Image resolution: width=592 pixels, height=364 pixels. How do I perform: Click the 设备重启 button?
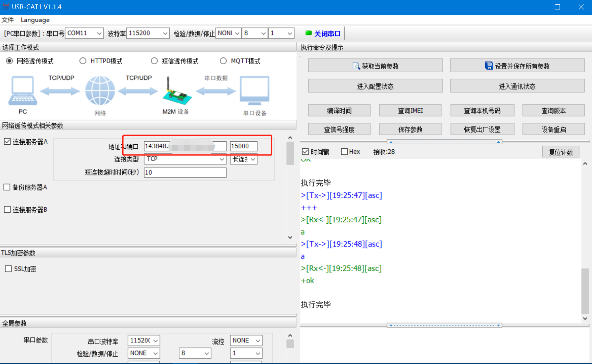(553, 129)
